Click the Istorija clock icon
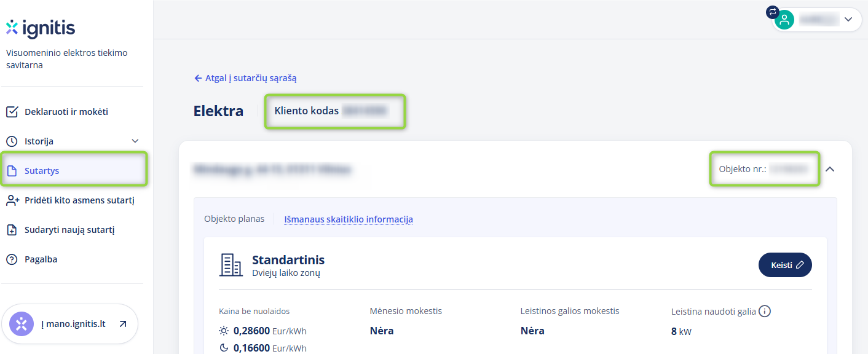868x354 pixels. pyautogui.click(x=12, y=141)
